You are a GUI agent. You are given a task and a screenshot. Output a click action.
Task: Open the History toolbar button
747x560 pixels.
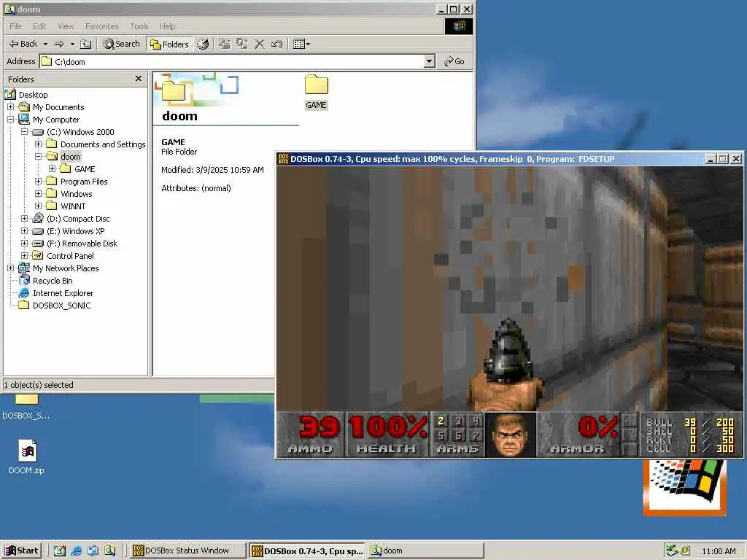click(x=204, y=44)
